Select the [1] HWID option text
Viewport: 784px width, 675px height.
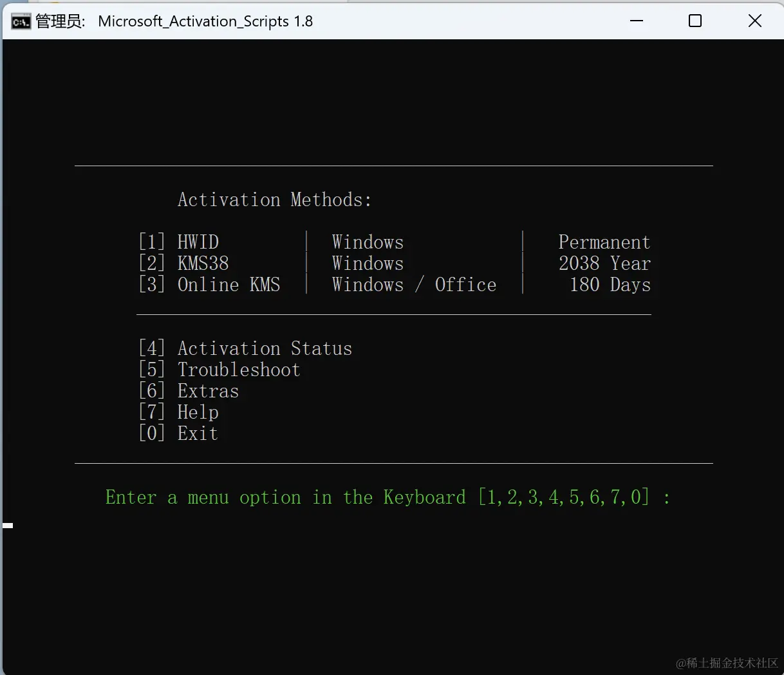(179, 242)
